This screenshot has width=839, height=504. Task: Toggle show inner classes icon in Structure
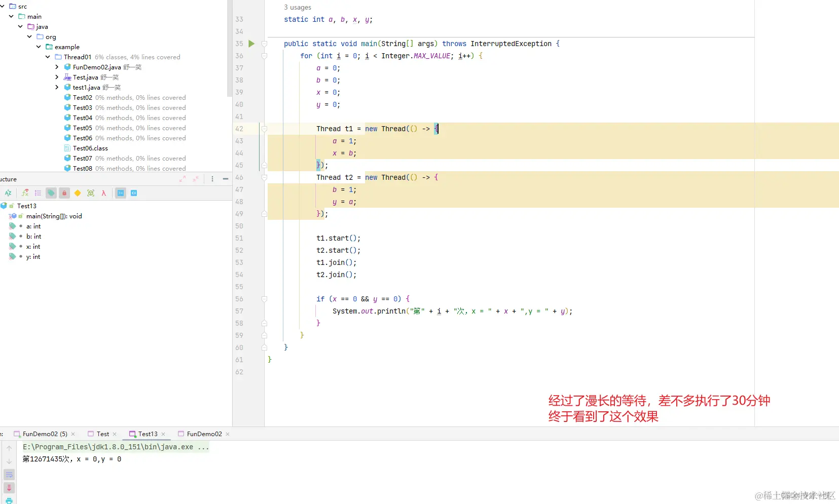point(91,193)
